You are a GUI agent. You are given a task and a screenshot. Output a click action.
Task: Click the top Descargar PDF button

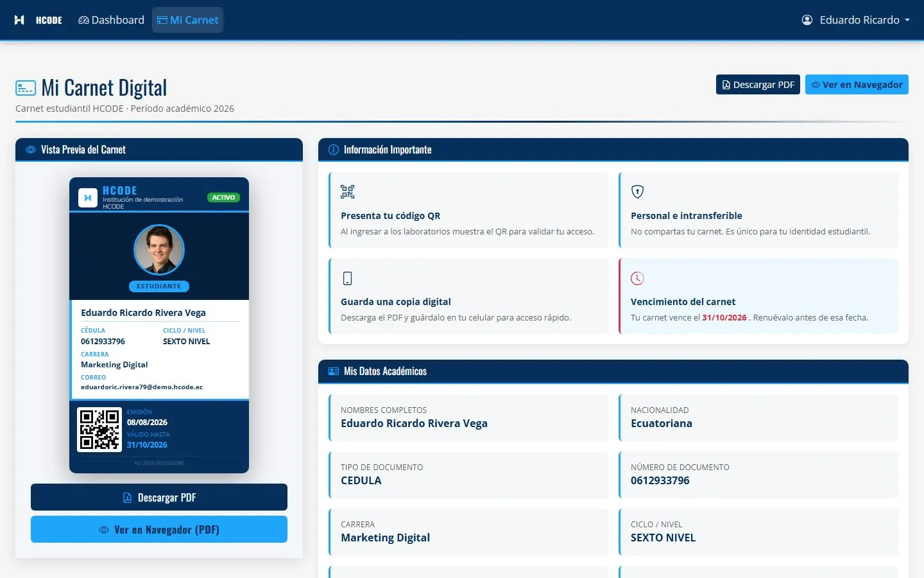[758, 85]
